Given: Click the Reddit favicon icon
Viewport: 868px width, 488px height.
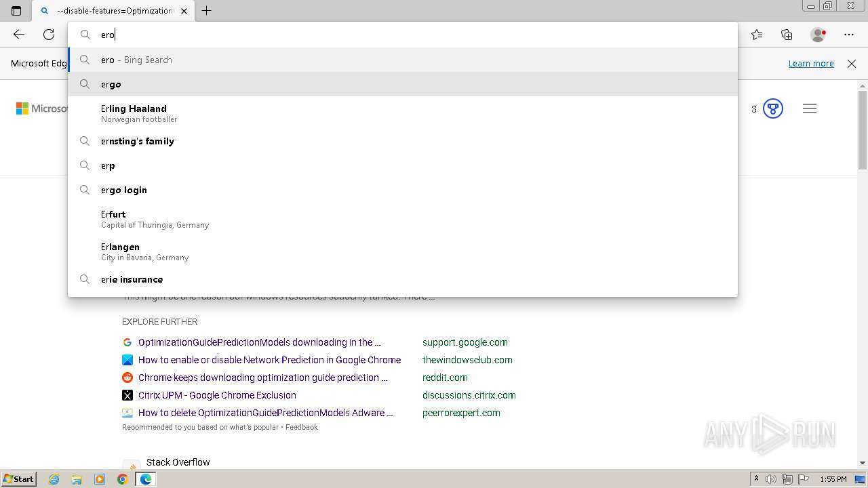Looking at the screenshot, I should [x=127, y=378].
